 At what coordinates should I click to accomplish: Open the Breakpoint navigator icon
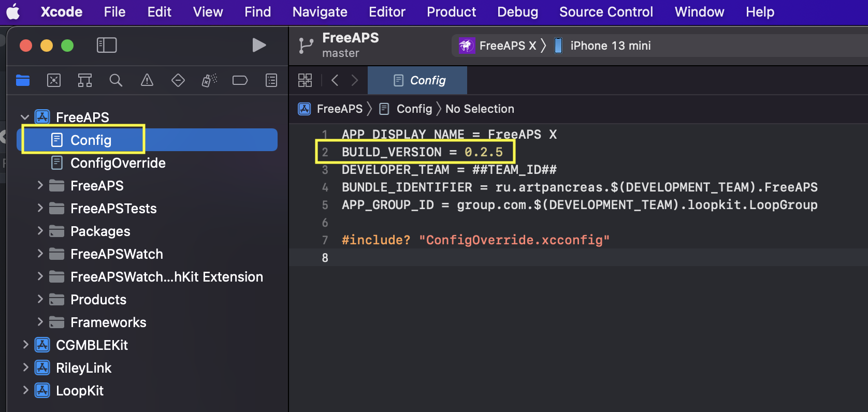click(x=240, y=80)
